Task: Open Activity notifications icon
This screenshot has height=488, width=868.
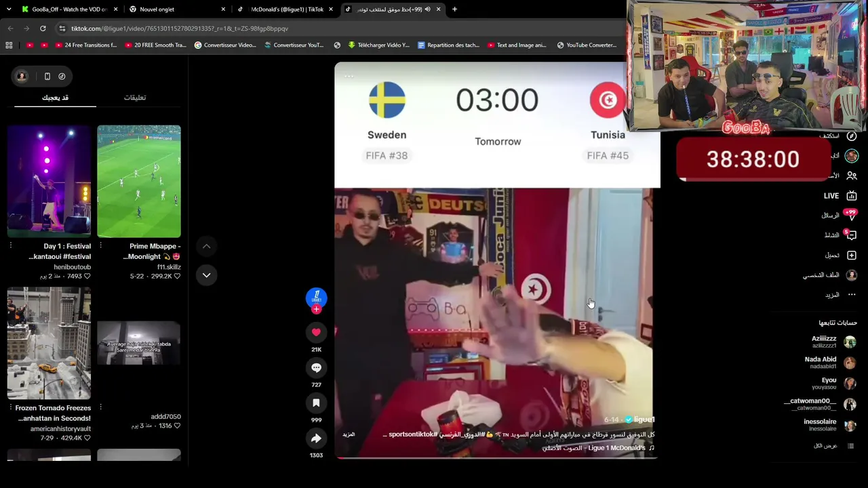Action: [x=852, y=235]
